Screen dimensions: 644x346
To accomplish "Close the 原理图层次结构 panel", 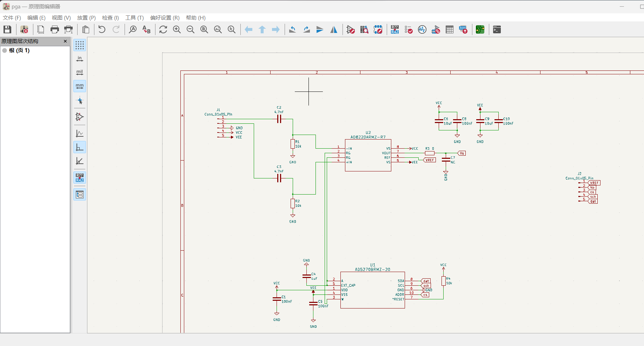I will point(65,41).
